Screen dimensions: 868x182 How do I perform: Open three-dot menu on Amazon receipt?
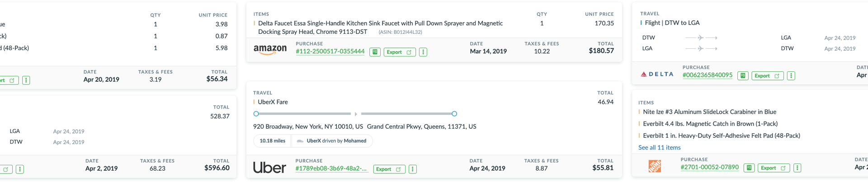(x=423, y=52)
